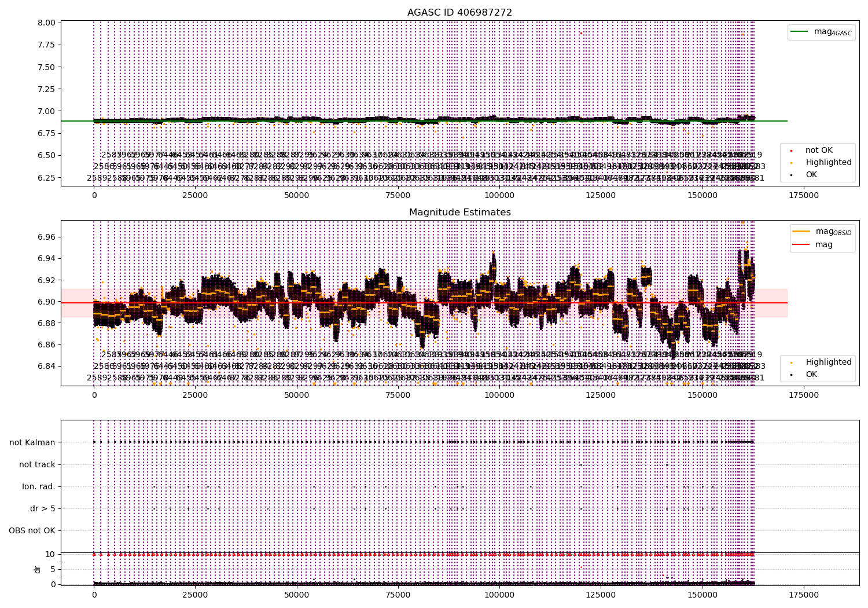Click the 5 tick on the dr axis
This screenshot has height=608, width=868.
[x=53, y=569]
